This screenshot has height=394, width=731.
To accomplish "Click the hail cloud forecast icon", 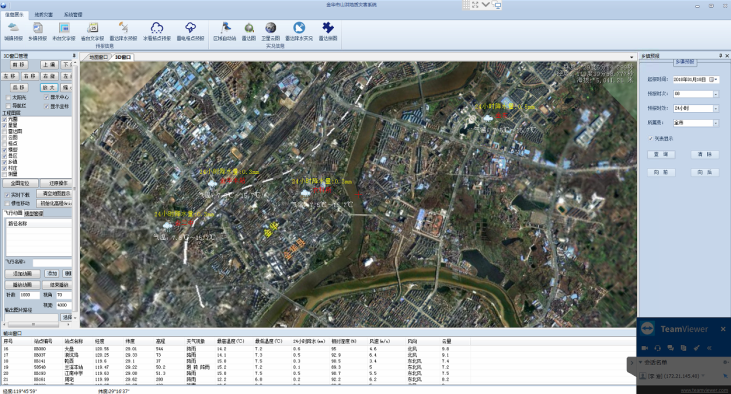I will [x=157, y=28].
